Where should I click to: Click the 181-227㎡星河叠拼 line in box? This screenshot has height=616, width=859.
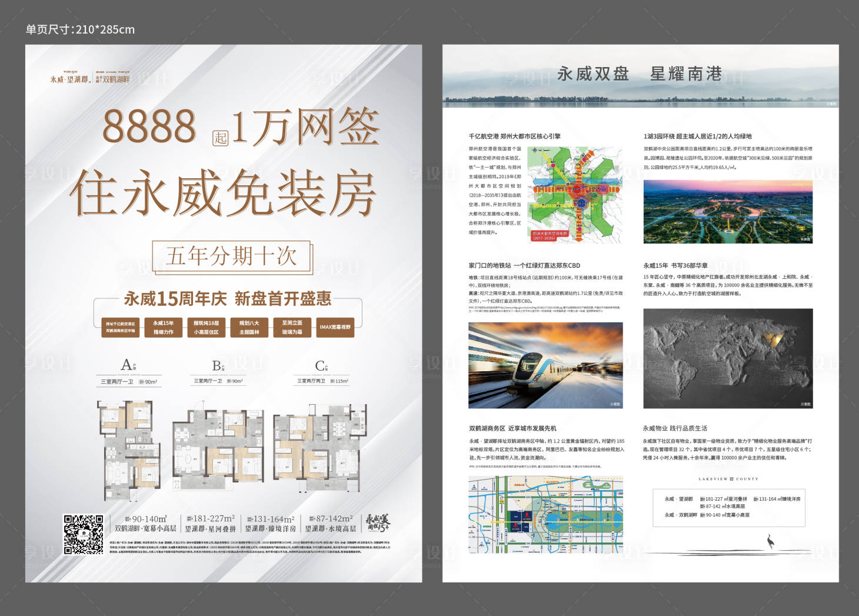tap(724, 499)
